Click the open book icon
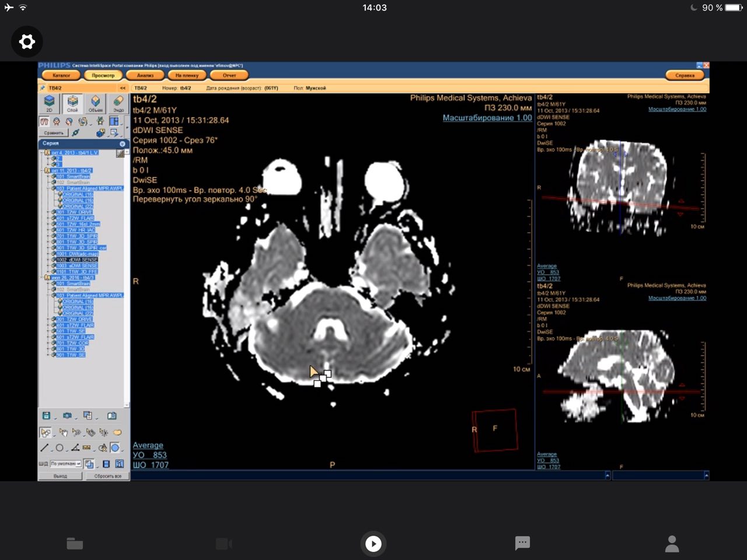 tap(112, 415)
